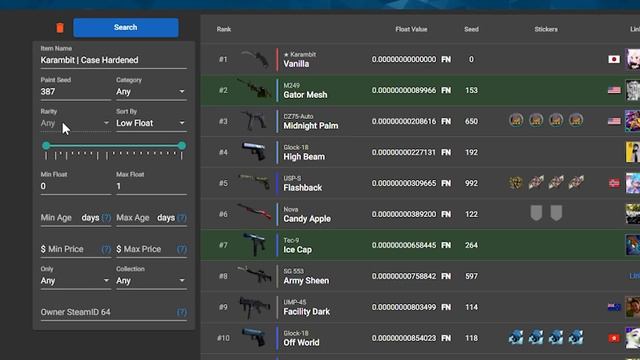Open the Category dropdown
The height and width of the screenshot is (360, 640).
tap(151, 92)
